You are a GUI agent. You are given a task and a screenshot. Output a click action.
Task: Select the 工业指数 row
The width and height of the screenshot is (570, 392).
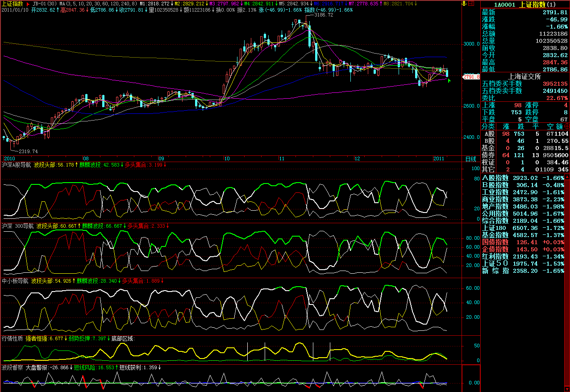pos(523,192)
